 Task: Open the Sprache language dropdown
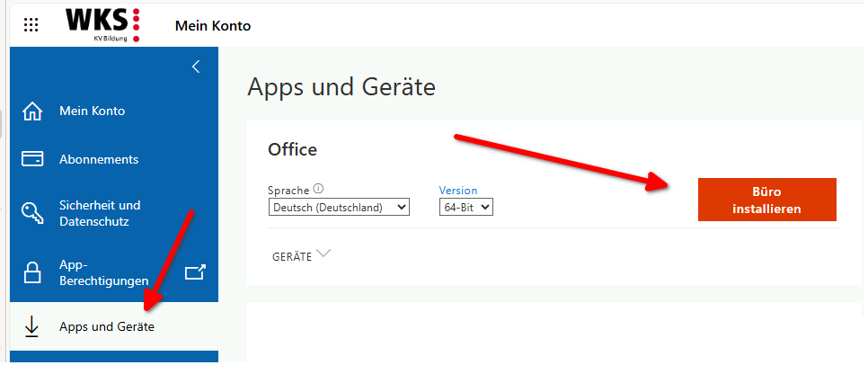(x=339, y=208)
